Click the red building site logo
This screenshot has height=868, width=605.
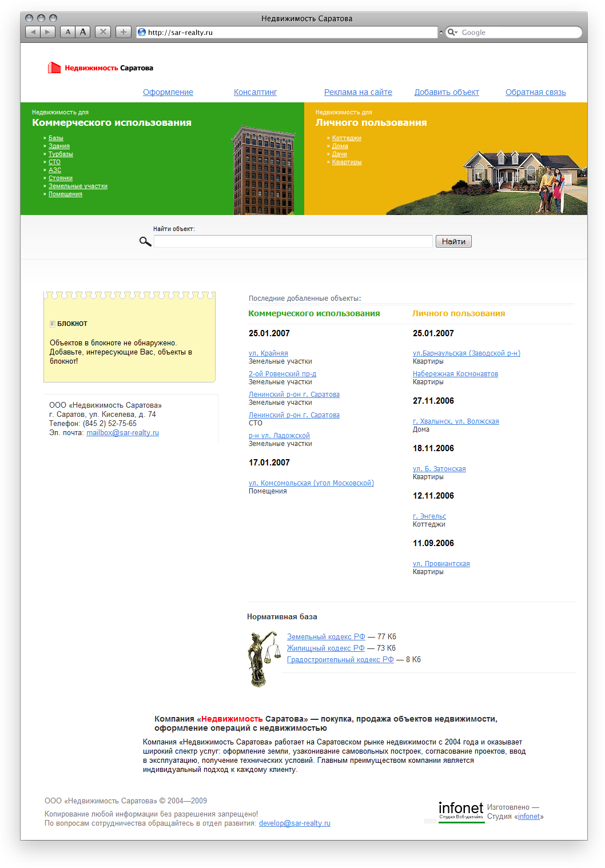(54, 67)
